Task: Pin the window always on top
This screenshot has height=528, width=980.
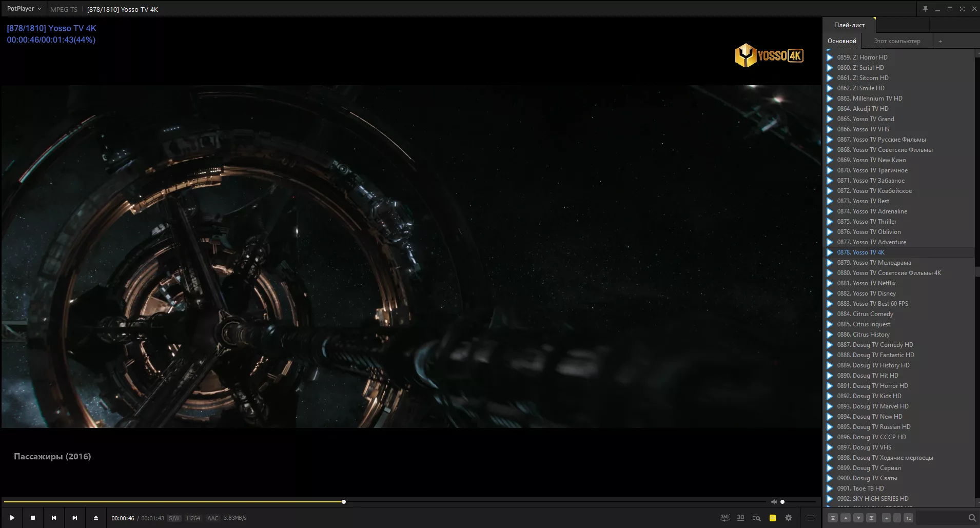Action: [x=925, y=9]
